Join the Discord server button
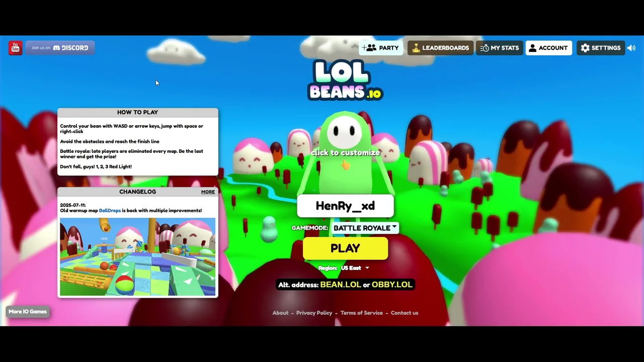The width and height of the screenshot is (644, 362). [x=60, y=48]
